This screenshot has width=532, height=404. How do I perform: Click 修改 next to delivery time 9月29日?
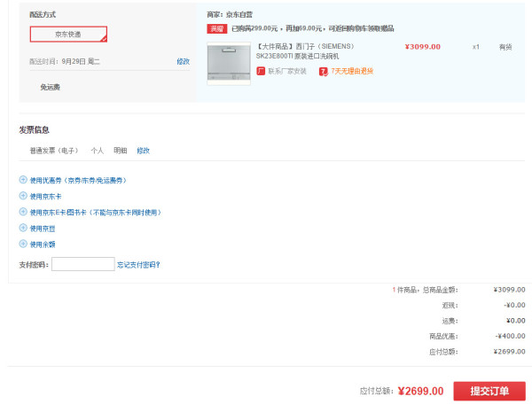click(183, 61)
